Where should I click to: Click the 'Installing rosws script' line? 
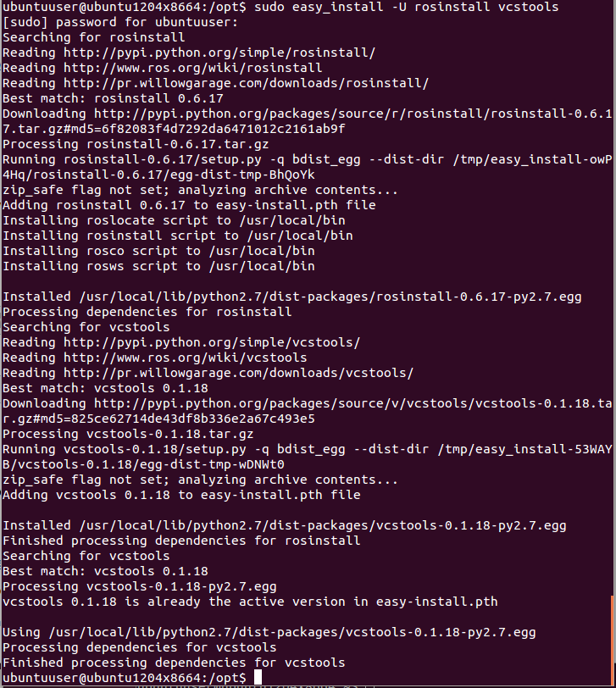(158, 266)
